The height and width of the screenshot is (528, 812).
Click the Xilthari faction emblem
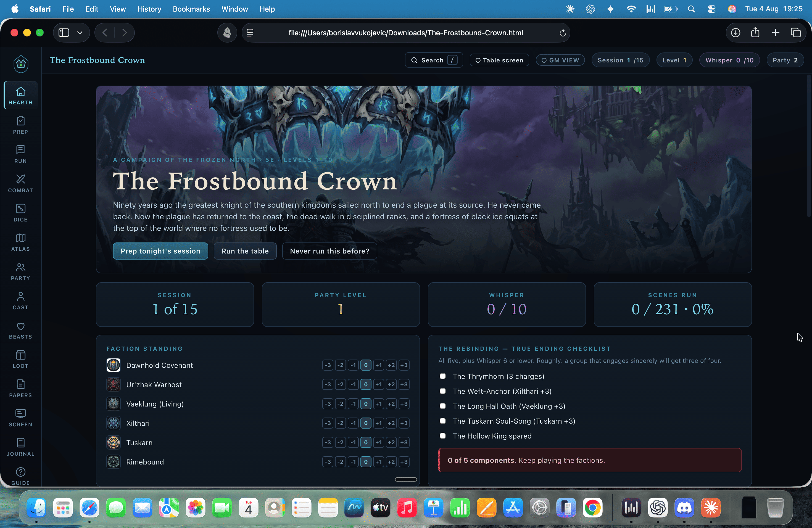click(x=113, y=423)
